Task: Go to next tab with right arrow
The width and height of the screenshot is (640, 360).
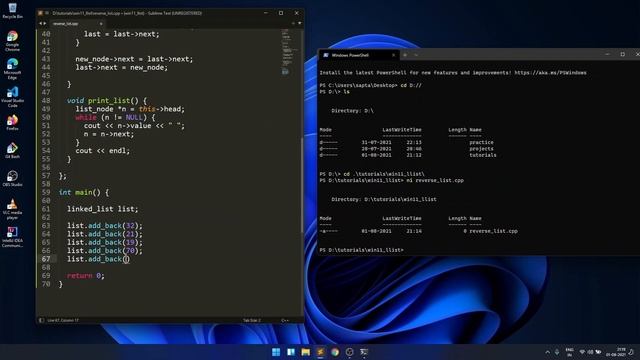Action: pyautogui.click(x=45, y=24)
